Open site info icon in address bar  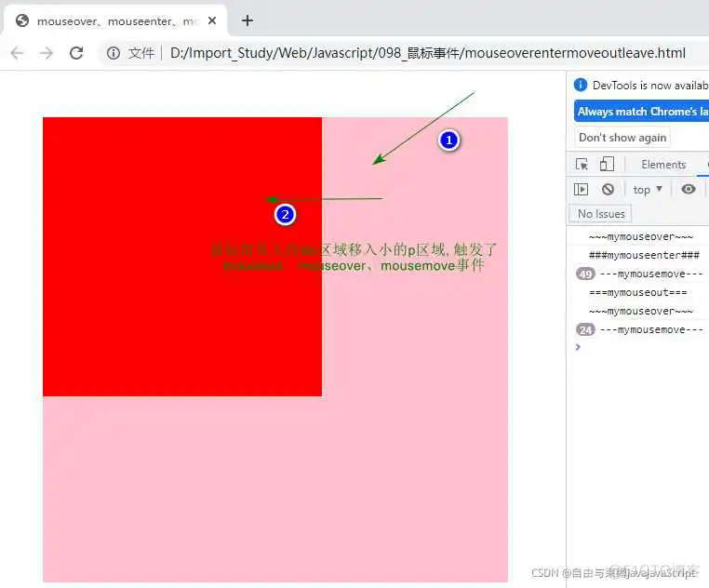(x=114, y=53)
